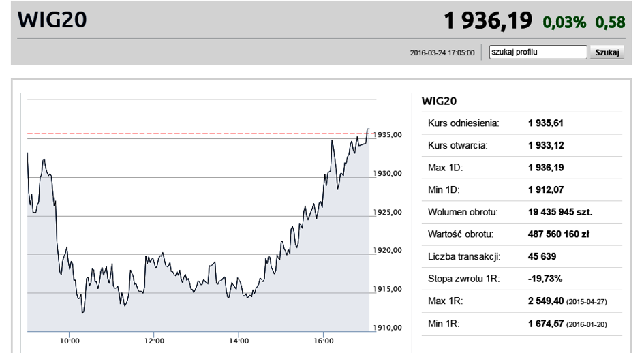Click the timestamp 2016-03-24 17:05:00
Viewport: 644px width, 353px height.
pyautogui.click(x=442, y=52)
